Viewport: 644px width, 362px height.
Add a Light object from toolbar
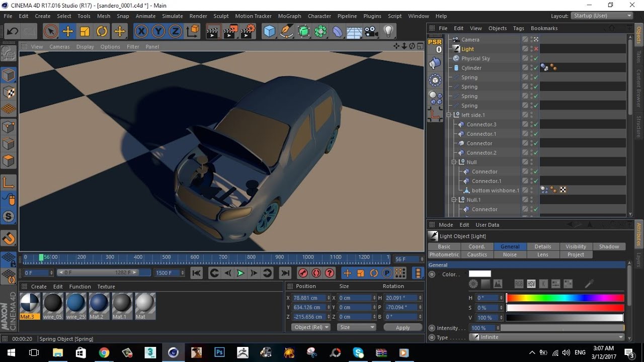(x=388, y=32)
